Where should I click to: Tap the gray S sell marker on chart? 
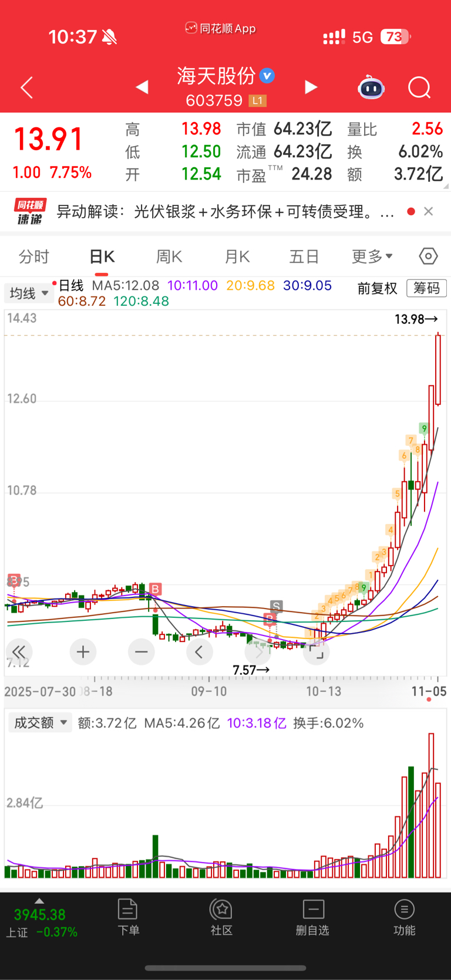(x=276, y=606)
